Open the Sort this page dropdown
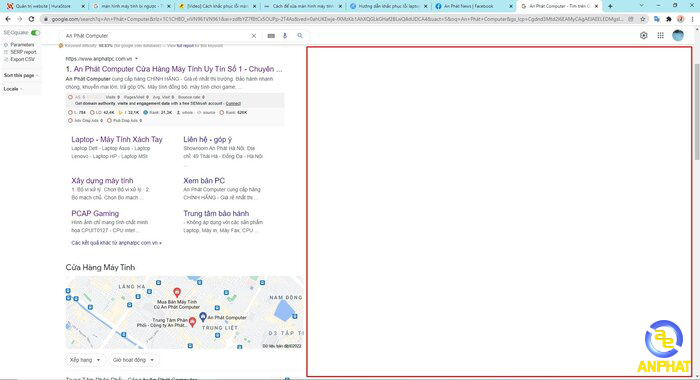 pyautogui.click(x=21, y=75)
